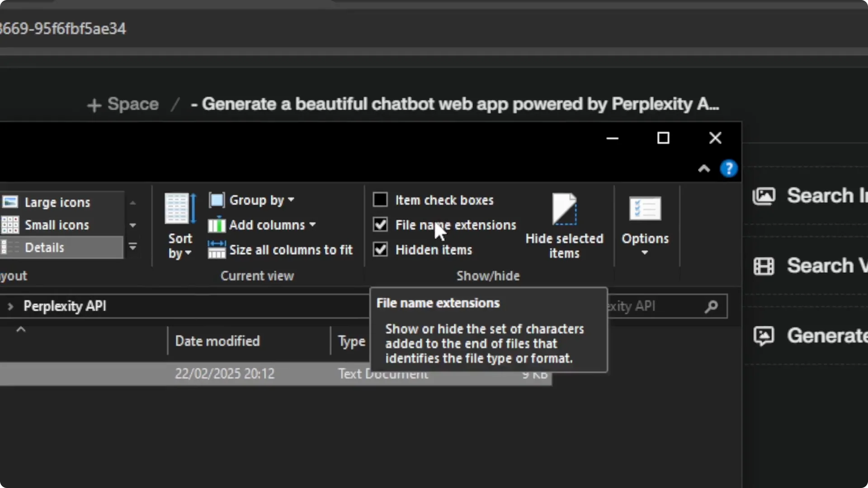The width and height of the screenshot is (868, 488).
Task: Click Hide selected items
Action: tap(564, 226)
